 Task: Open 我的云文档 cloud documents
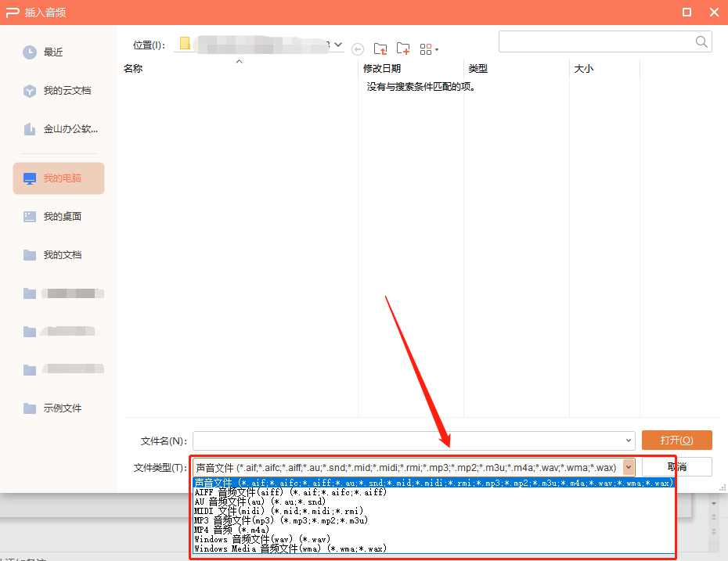[67, 91]
